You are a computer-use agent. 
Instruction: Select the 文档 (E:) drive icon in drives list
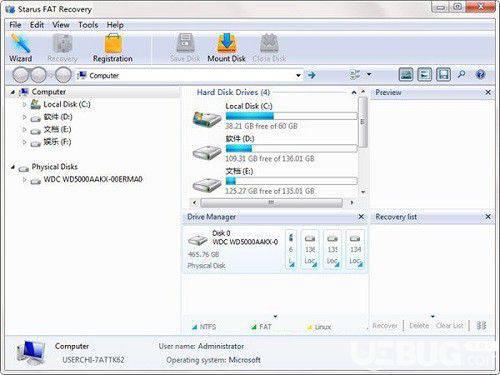(x=207, y=184)
